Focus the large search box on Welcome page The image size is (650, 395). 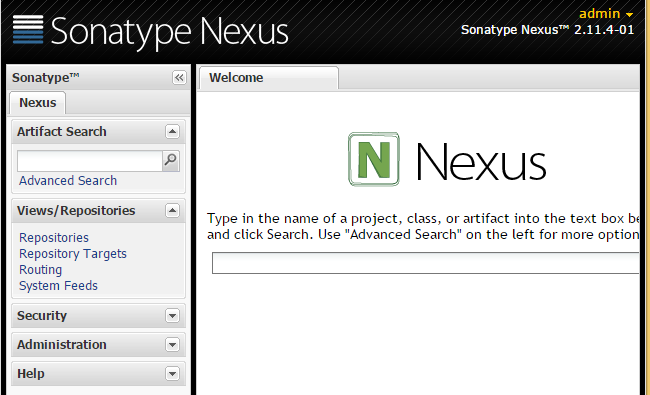point(425,263)
